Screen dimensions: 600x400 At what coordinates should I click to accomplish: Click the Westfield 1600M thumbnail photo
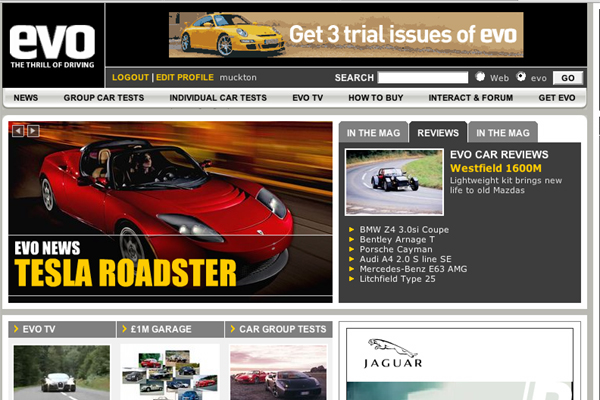(x=394, y=182)
